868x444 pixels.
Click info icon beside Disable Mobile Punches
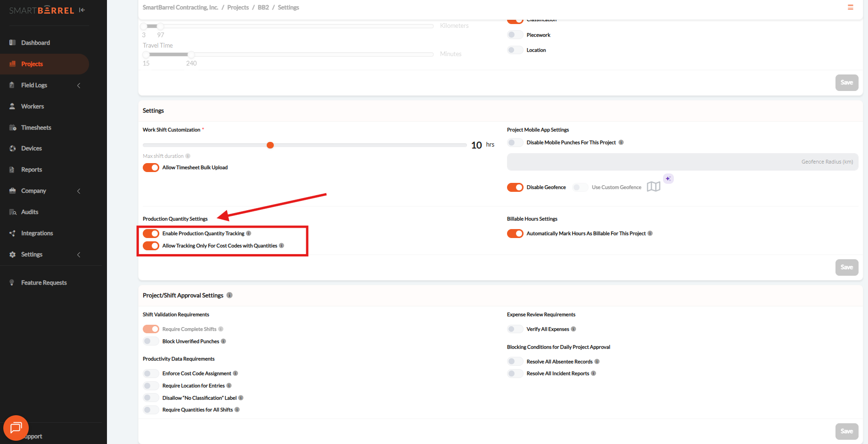tap(621, 142)
